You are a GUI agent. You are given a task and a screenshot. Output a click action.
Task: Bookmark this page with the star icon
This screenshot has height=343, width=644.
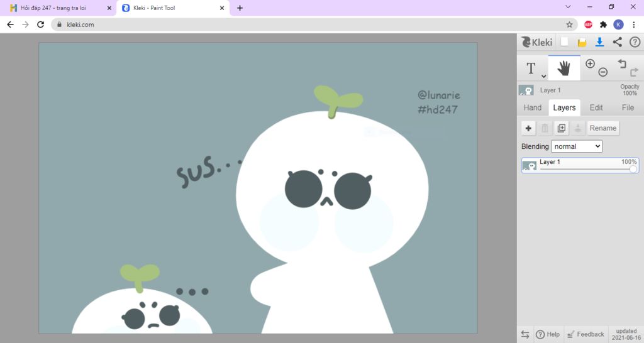tap(569, 24)
